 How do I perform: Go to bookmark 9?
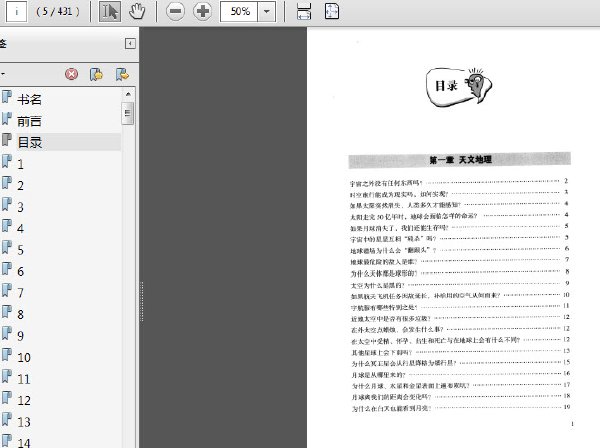tap(20, 336)
